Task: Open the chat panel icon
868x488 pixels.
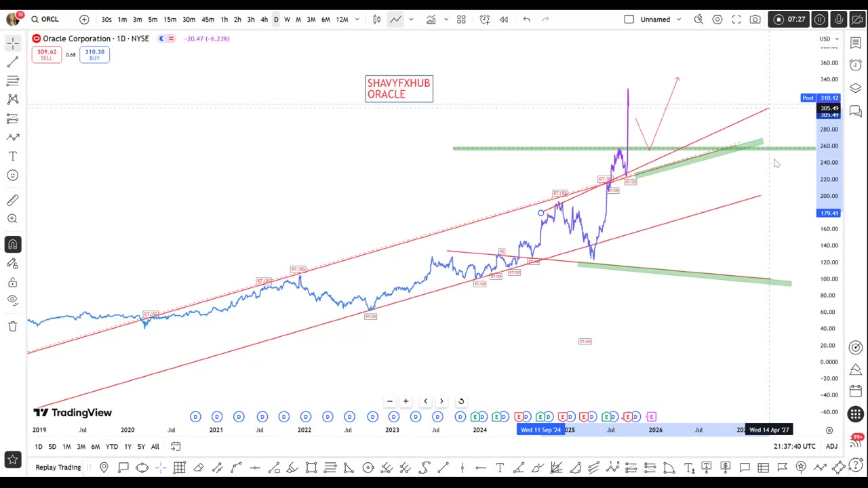Action: coord(856,110)
